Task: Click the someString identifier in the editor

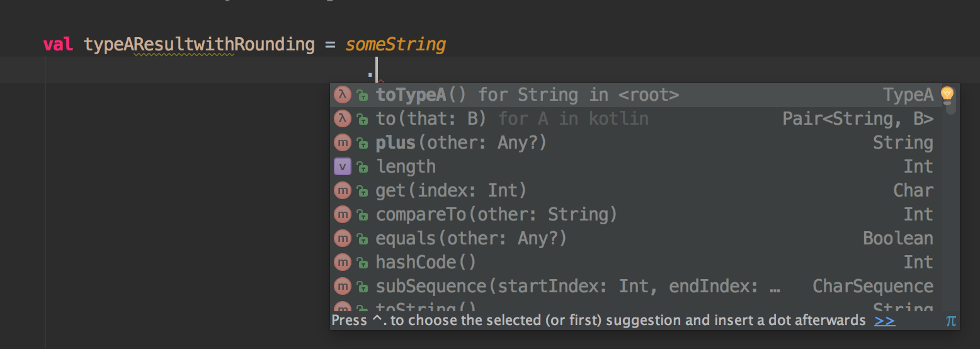Action: [x=396, y=45]
